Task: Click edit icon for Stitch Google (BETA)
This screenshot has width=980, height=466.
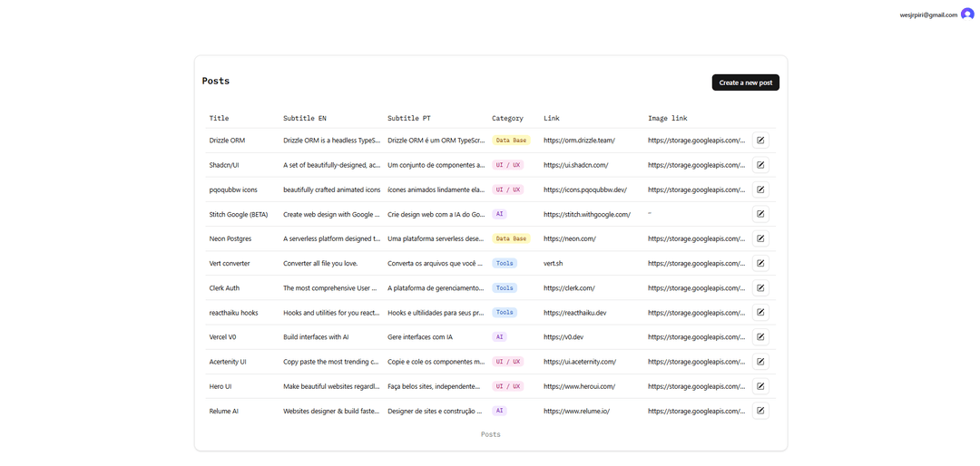Action: point(760,214)
